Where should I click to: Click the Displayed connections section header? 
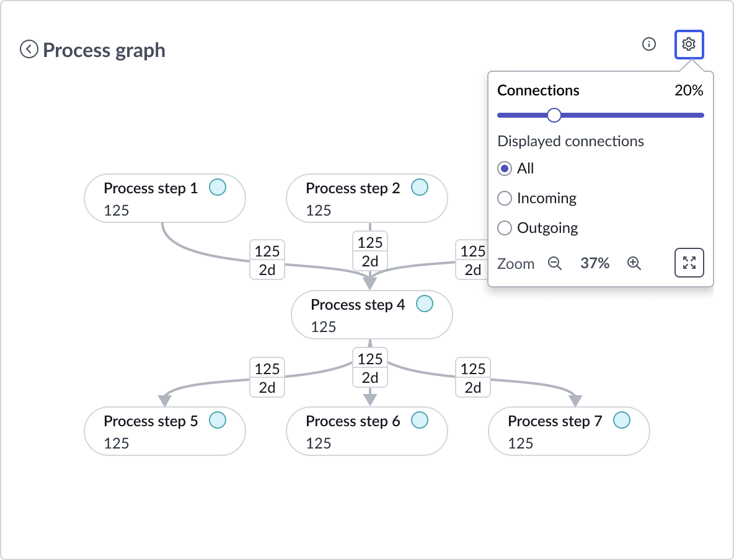pyautogui.click(x=570, y=141)
